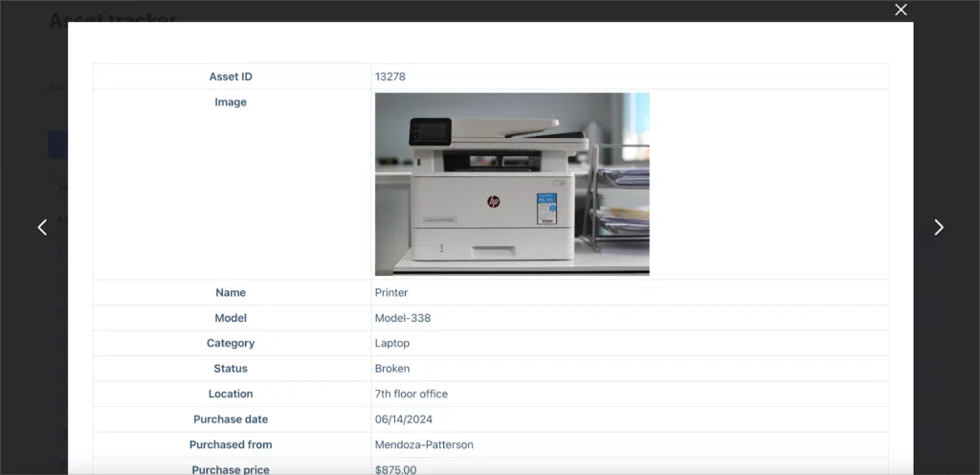Select the location 7th floor office
This screenshot has height=475, width=980.
click(x=412, y=394)
